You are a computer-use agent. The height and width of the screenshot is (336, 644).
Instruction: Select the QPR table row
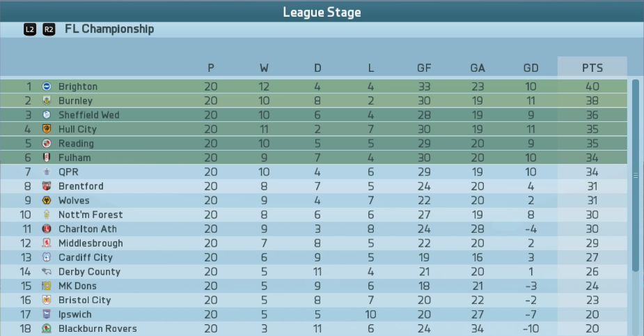[x=314, y=172]
